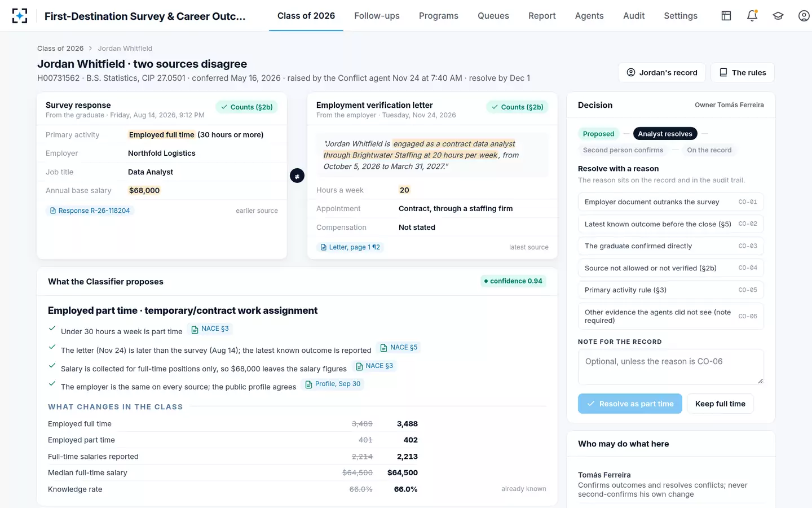
Task: Choose reason The graduate confirmed directly
Action: tap(671, 246)
